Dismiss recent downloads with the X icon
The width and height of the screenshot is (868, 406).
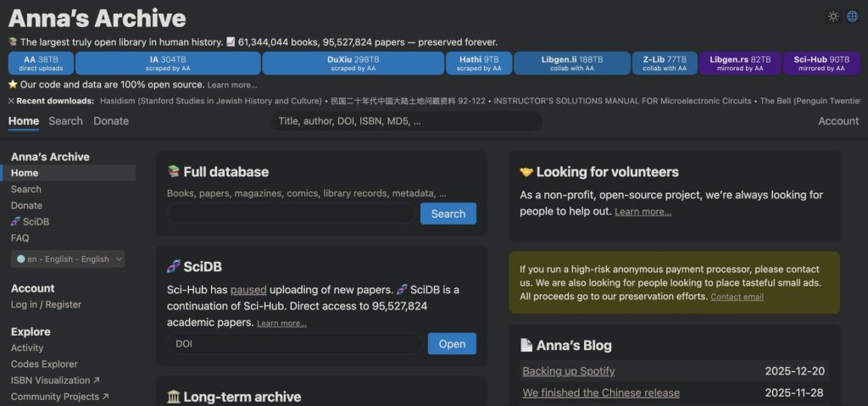(11, 101)
